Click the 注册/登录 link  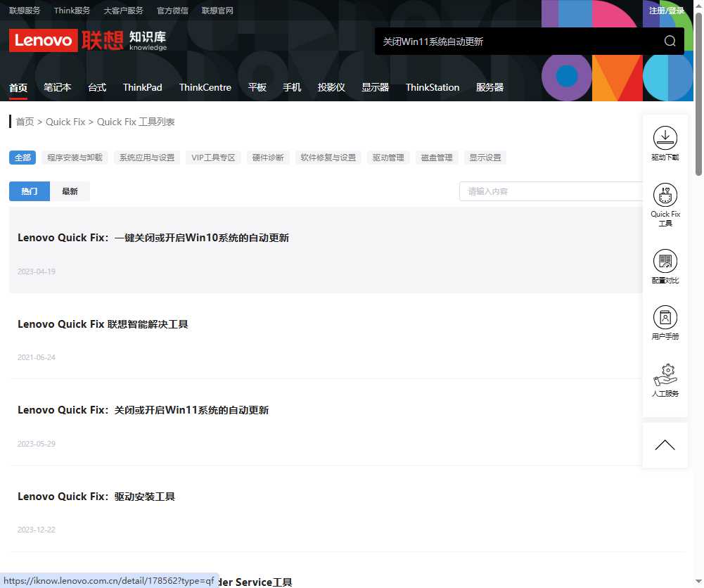point(666,11)
